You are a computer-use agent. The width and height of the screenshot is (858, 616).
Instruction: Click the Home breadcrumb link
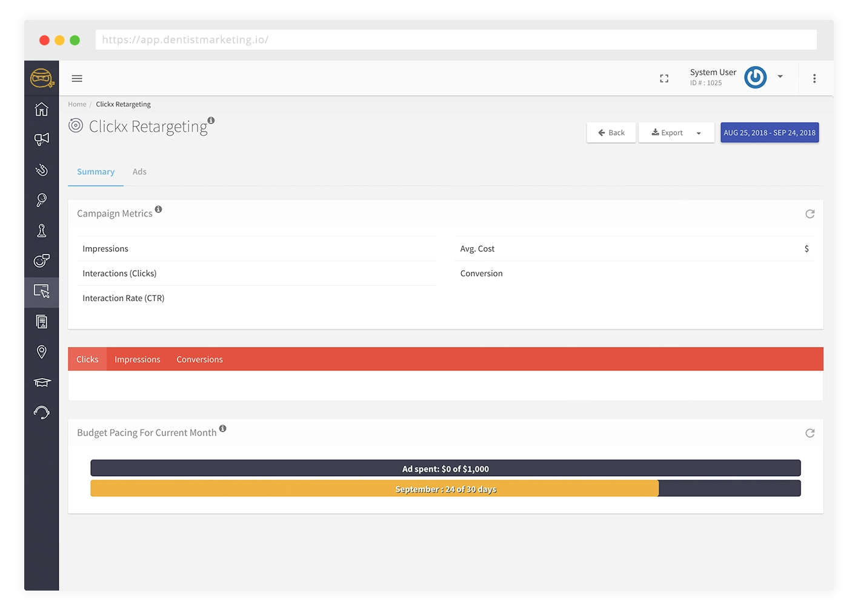click(77, 104)
